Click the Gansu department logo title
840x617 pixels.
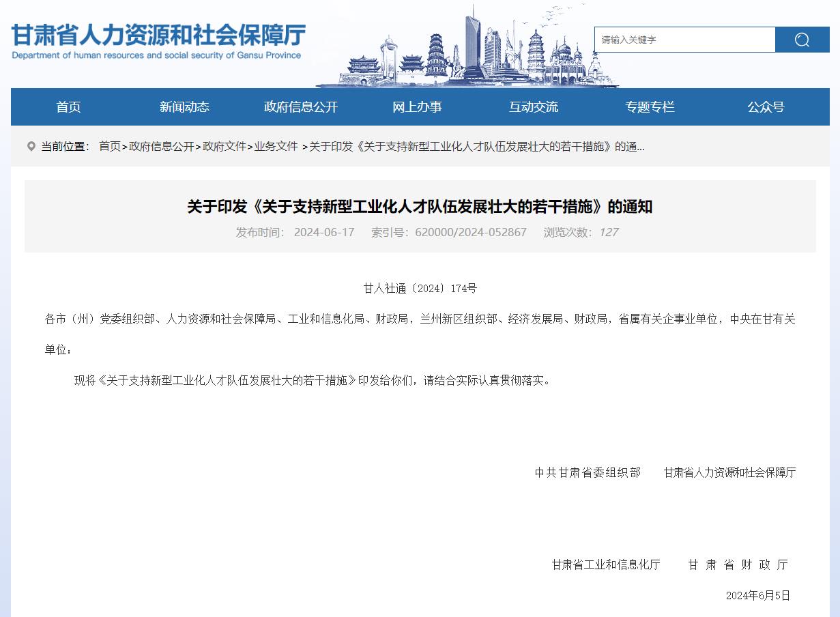click(x=158, y=34)
